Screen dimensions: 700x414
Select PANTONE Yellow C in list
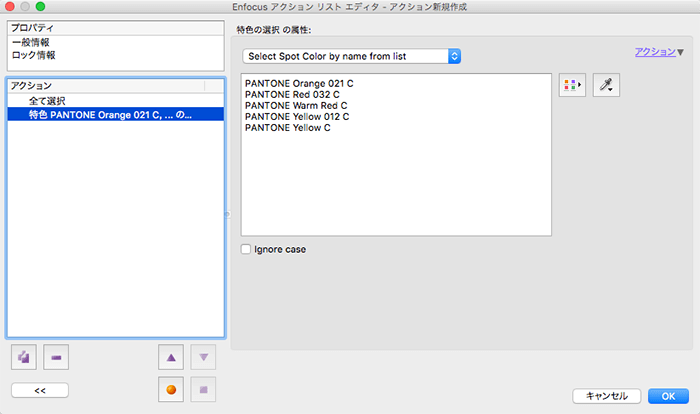(x=288, y=128)
